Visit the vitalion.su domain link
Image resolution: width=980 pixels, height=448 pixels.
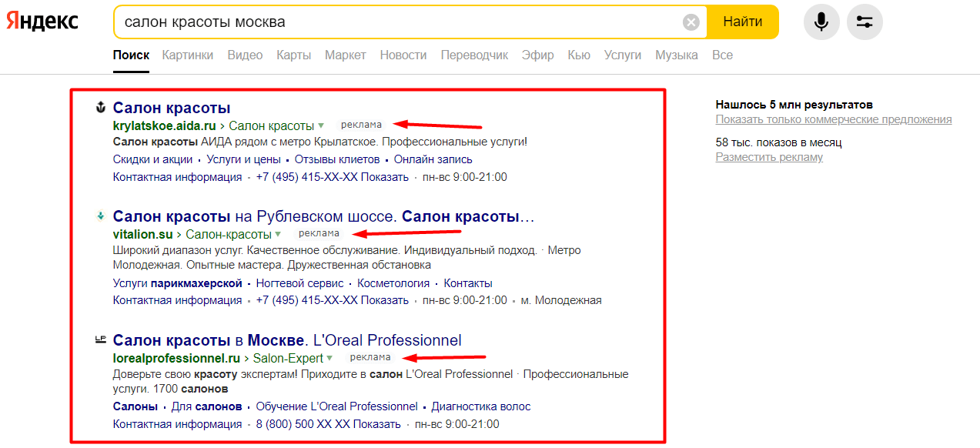click(x=143, y=234)
